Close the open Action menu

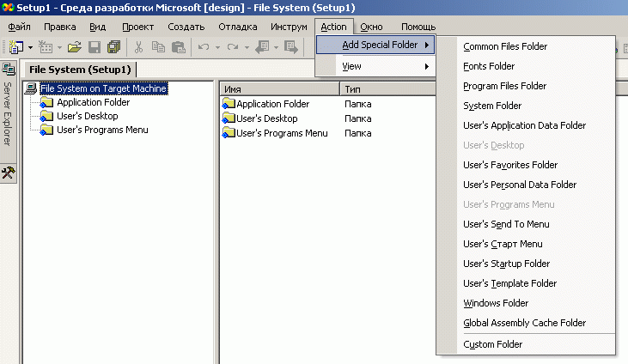coord(333,27)
